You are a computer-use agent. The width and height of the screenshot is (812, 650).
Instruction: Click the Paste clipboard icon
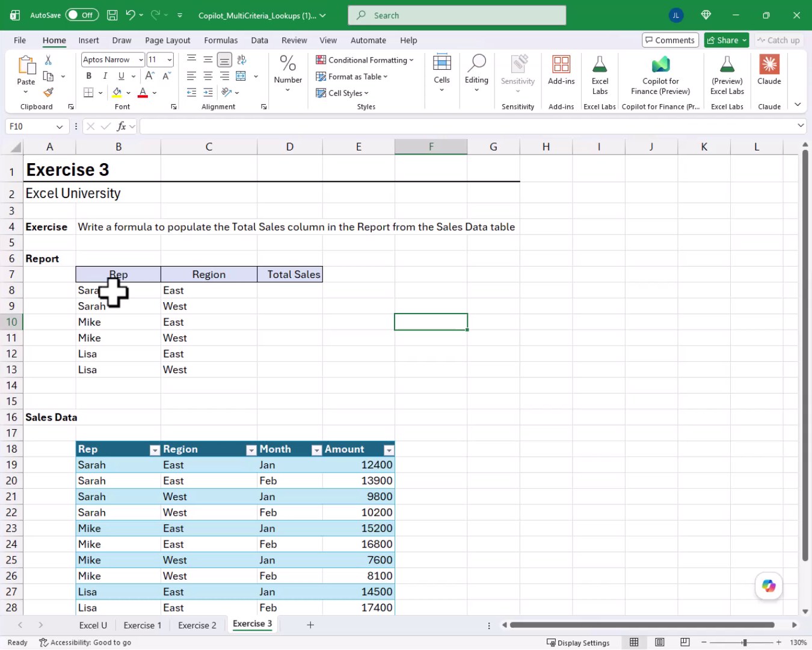tap(26, 65)
